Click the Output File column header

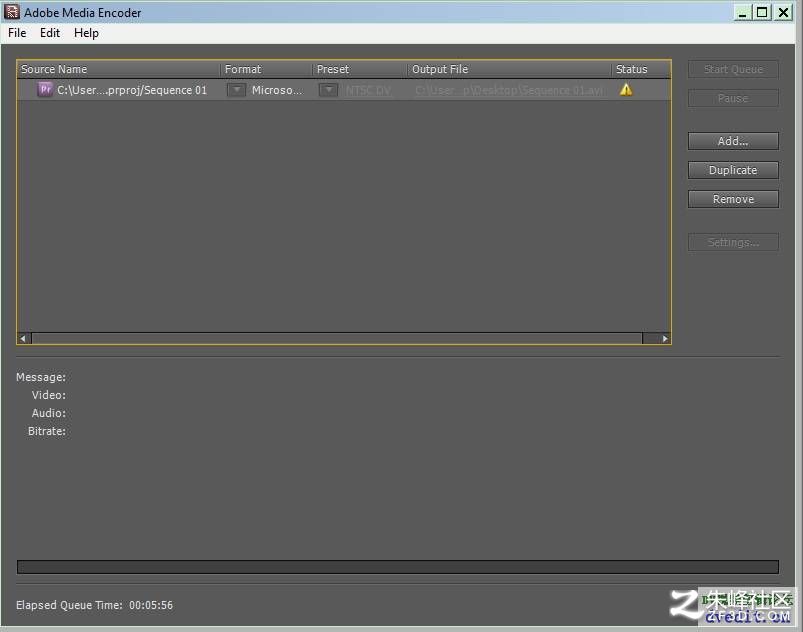tap(510, 69)
